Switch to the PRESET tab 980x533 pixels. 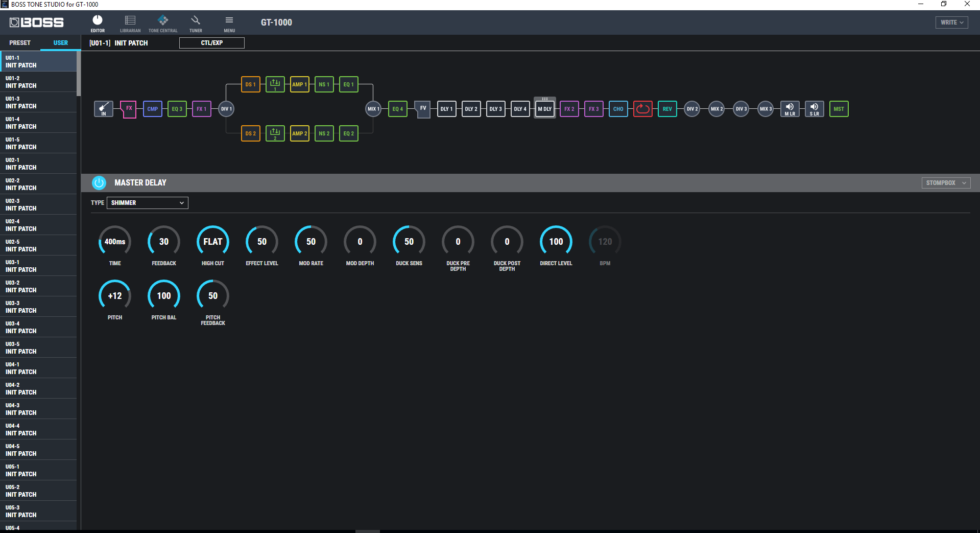pyautogui.click(x=20, y=43)
